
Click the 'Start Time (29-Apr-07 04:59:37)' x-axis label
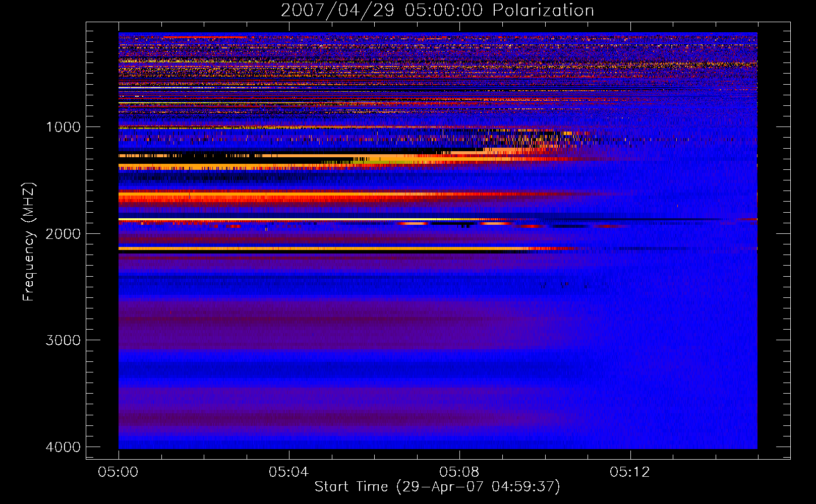[437, 487]
